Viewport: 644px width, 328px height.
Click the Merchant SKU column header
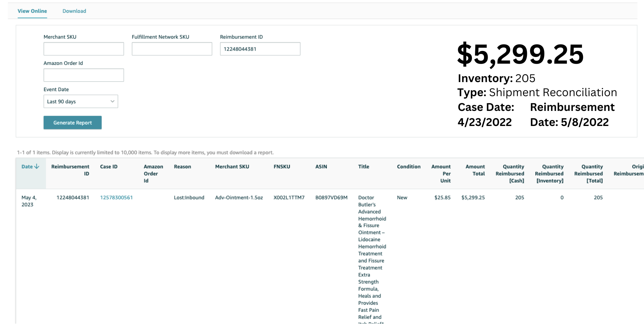tap(232, 167)
